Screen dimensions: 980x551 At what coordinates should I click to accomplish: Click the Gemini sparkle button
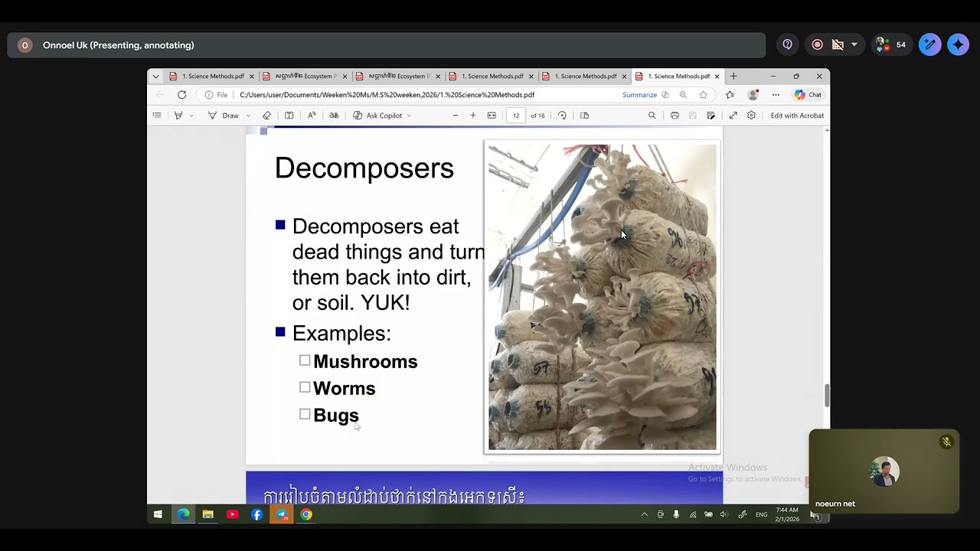958,45
